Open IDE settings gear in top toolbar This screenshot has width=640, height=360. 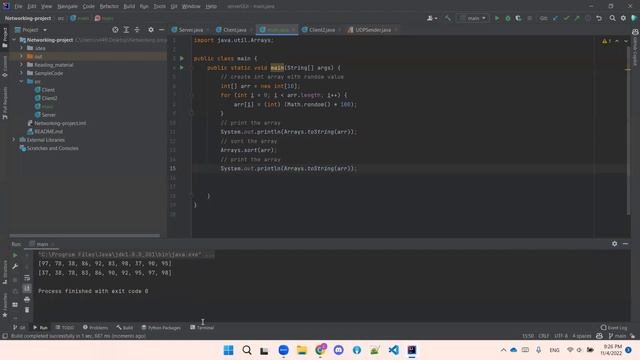(x=623, y=18)
